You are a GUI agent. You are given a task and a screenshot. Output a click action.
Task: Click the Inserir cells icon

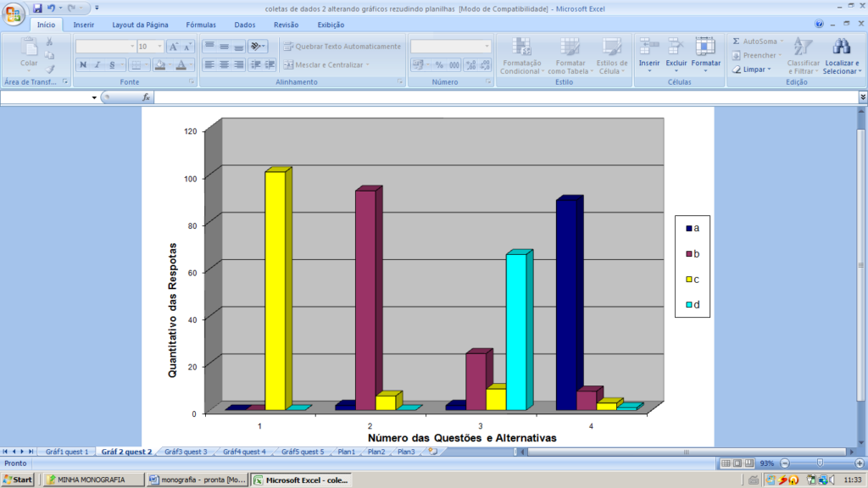coord(649,47)
